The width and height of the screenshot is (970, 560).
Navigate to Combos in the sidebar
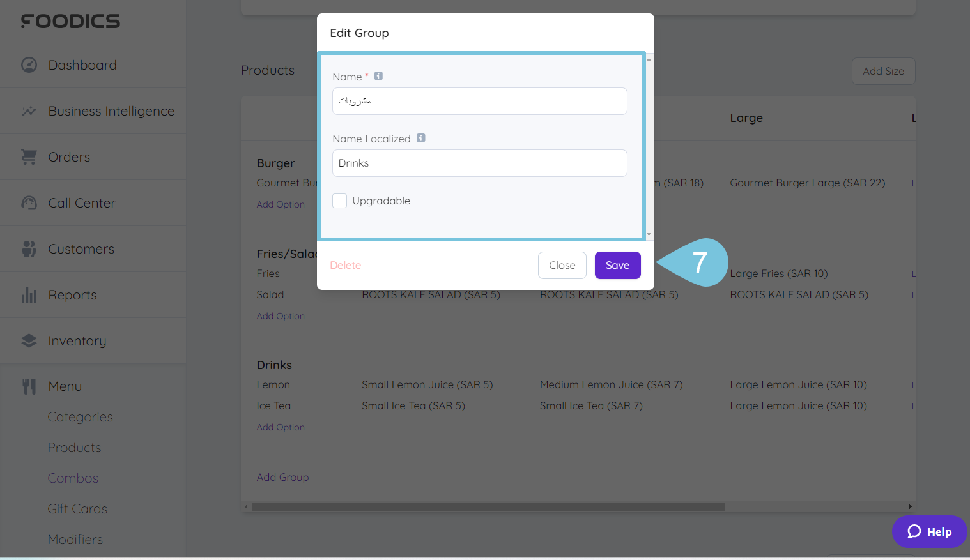(x=73, y=478)
